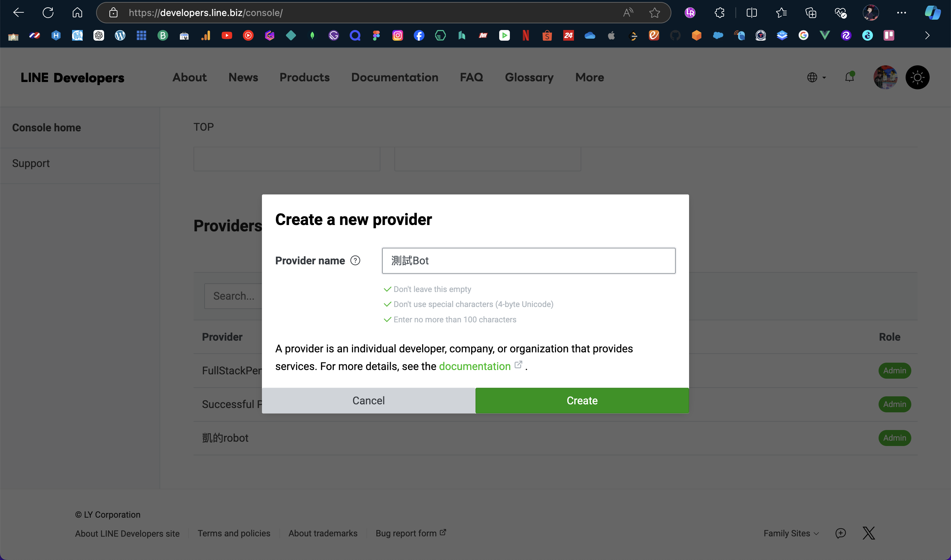Open the Netflix bookmark
951x560 pixels.
[x=525, y=35]
